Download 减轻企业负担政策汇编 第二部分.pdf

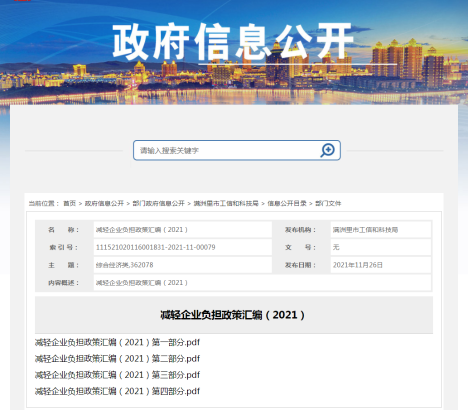click(x=117, y=359)
